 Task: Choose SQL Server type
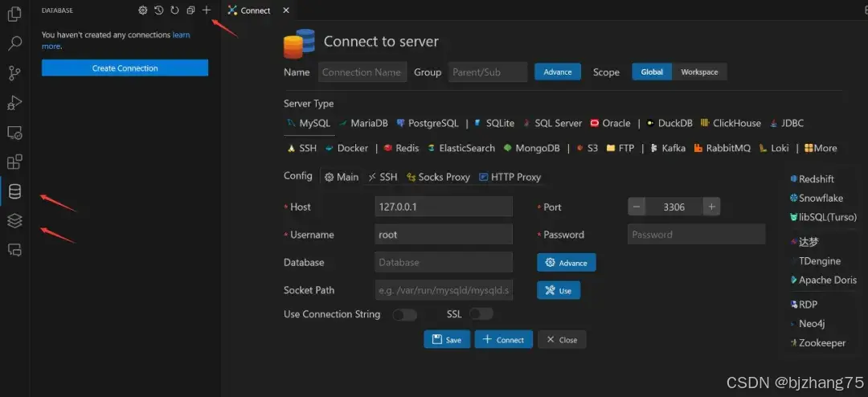tap(552, 124)
